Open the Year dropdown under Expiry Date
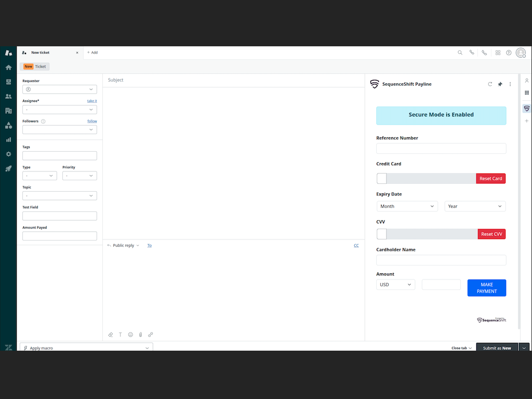Screen dimensions: 532x399 (x=474, y=206)
